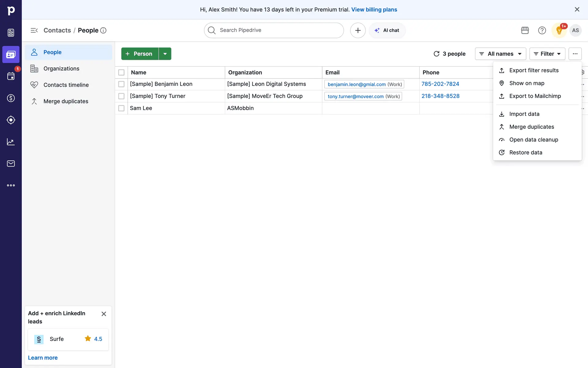
Task: Tick the checkbox next to Sam Lee
Action: pos(121,108)
